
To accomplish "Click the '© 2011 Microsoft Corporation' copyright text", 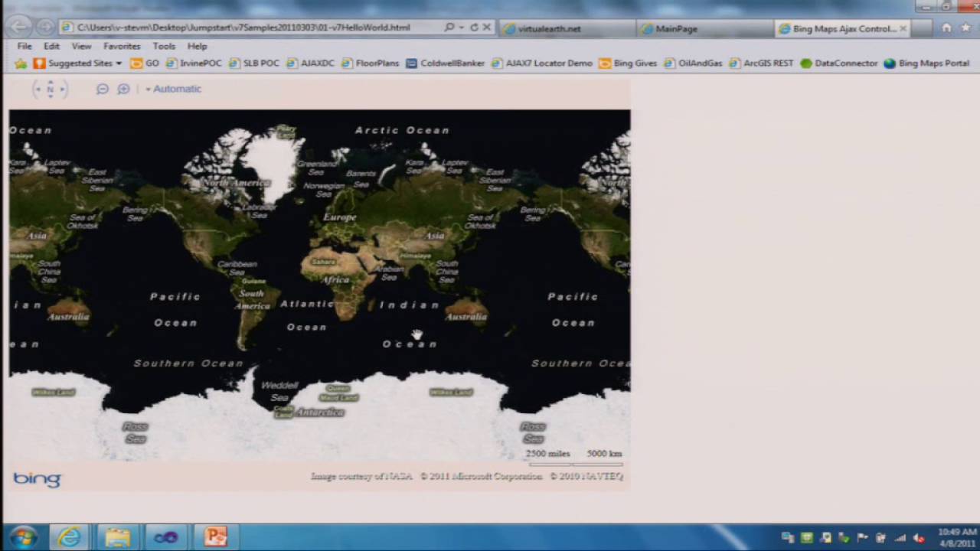I will pos(481,476).
